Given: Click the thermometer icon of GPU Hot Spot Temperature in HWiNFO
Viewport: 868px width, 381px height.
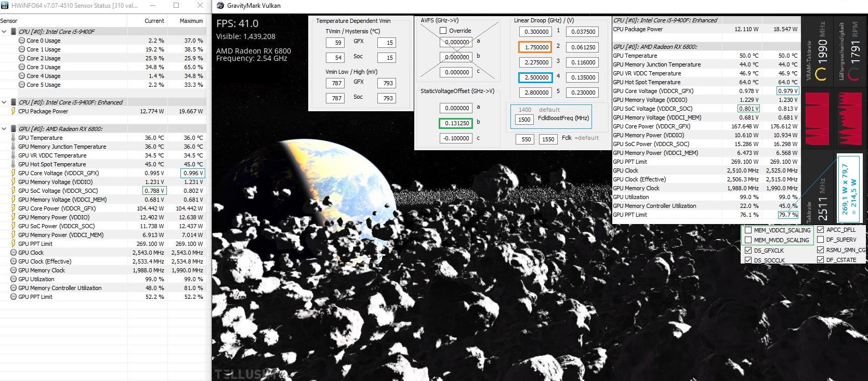Looking at the screenshot, I should [x=14, y=164].
